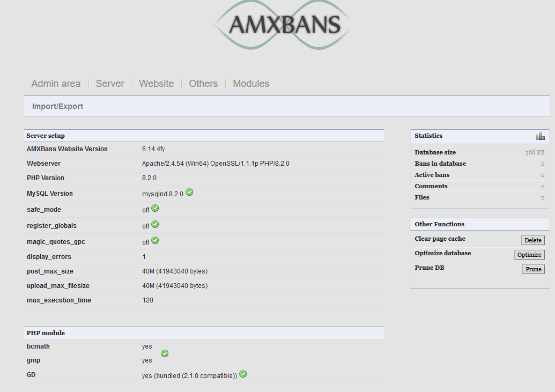Screen dimensions: 555x392
Task: Click the Optimize database label
Action: (443, 253)
